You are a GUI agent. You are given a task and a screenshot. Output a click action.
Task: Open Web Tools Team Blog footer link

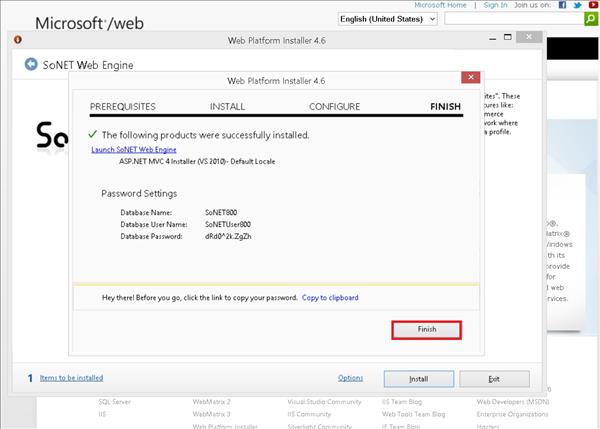[413, 414]
